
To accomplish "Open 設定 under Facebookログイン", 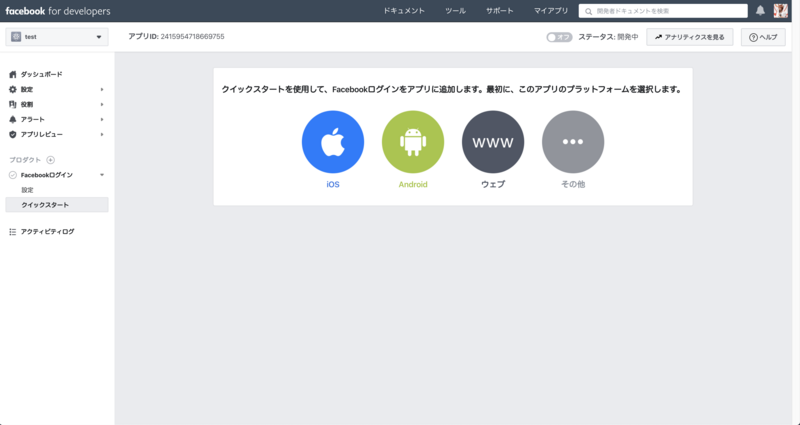I will [27, 190].
